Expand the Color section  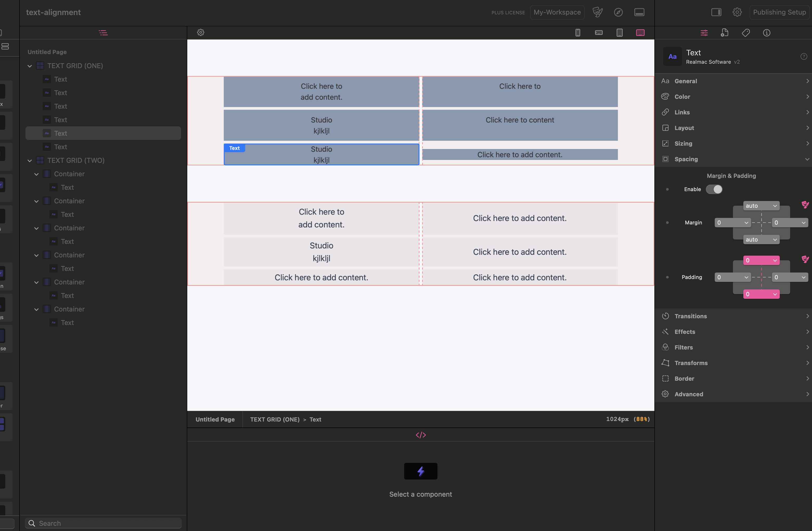[733, 96]
